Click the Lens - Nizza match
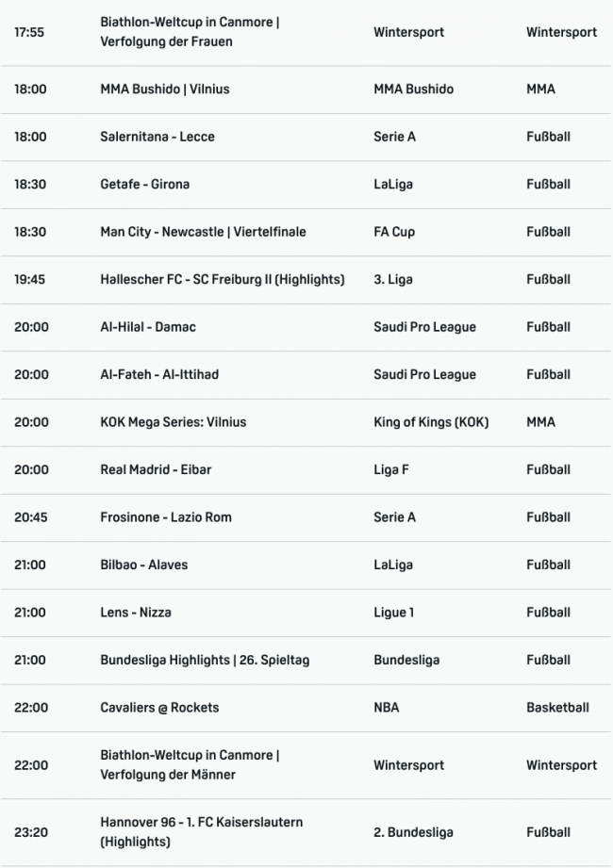The image size is (613, 868). tap(136, 613)
